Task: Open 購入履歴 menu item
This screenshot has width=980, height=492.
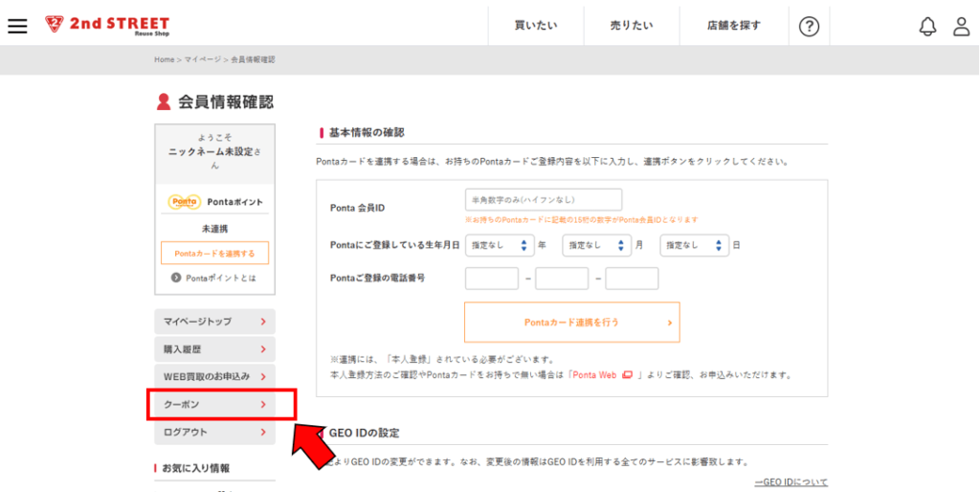Action: [x=214, y=349]
